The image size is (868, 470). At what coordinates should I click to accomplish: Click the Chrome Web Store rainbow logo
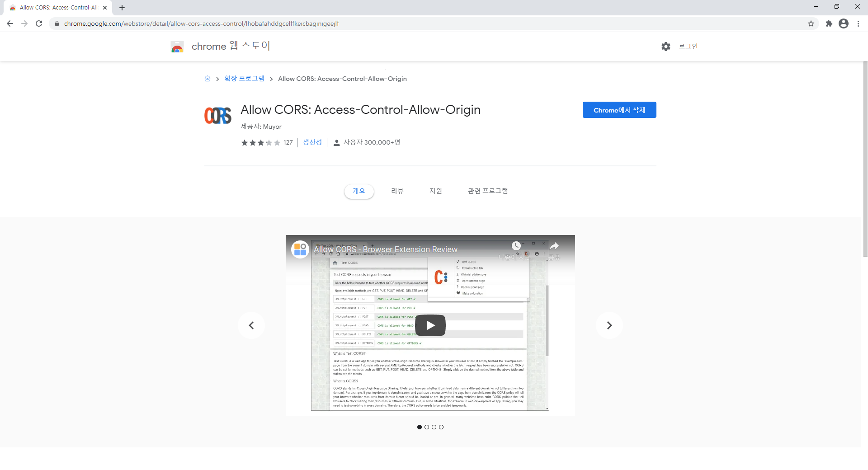[x=177, y=47]
